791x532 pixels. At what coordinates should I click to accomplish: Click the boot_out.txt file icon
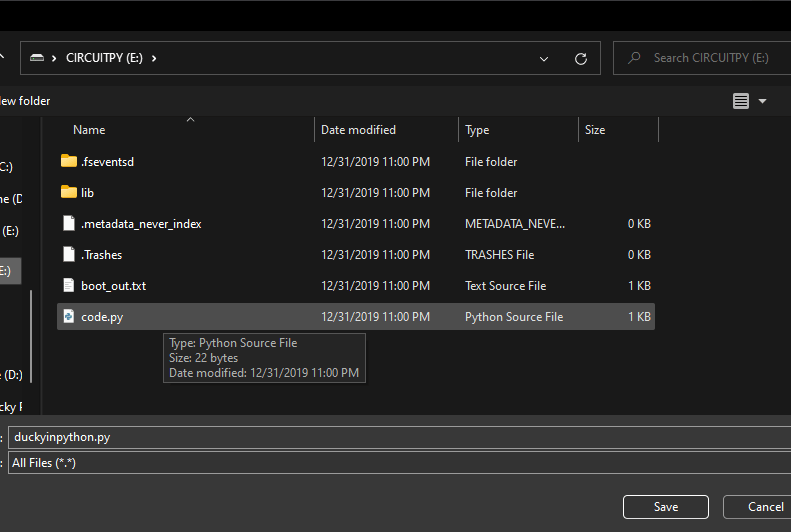pyautogui.click(x=68, y=285)
